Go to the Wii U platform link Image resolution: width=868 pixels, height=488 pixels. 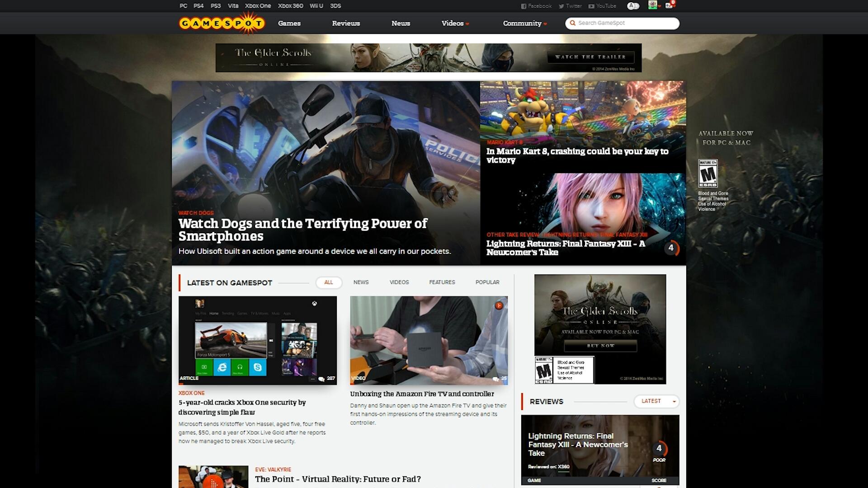(x=316, y=6)
